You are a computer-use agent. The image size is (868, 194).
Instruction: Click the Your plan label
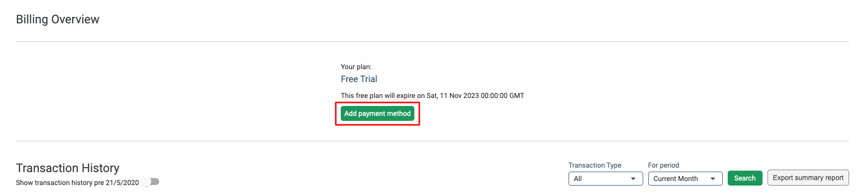[x=356, y=67]
